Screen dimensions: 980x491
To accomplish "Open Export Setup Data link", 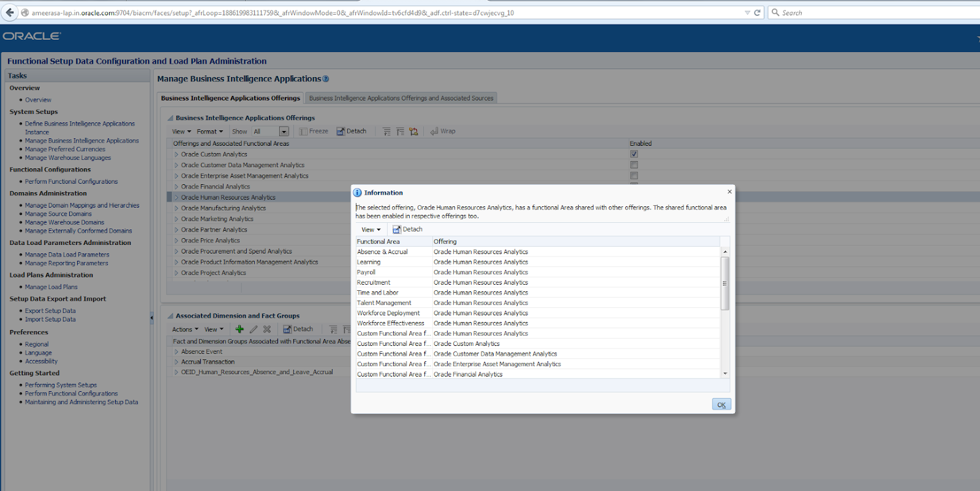I will click(x=50, y=311).
